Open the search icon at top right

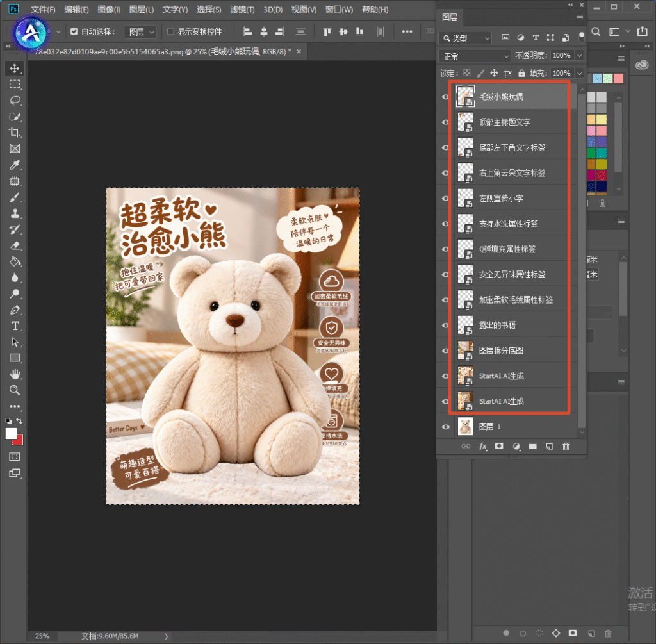click(x=596, y=32)
